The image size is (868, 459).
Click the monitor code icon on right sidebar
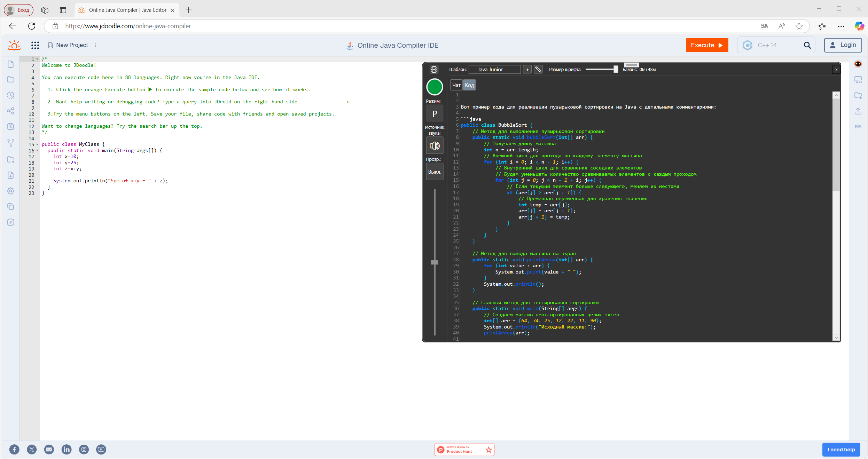[858, 80]
